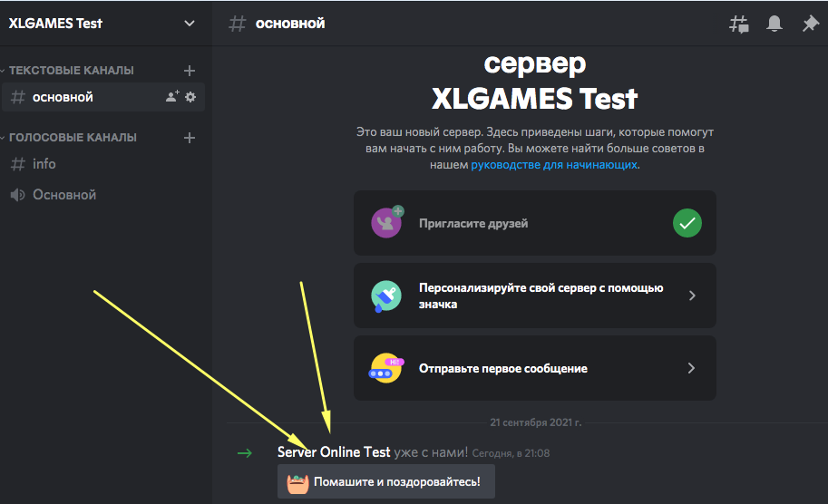Click the Сегодня, в 21:08 timestamp

pos(511,453)
